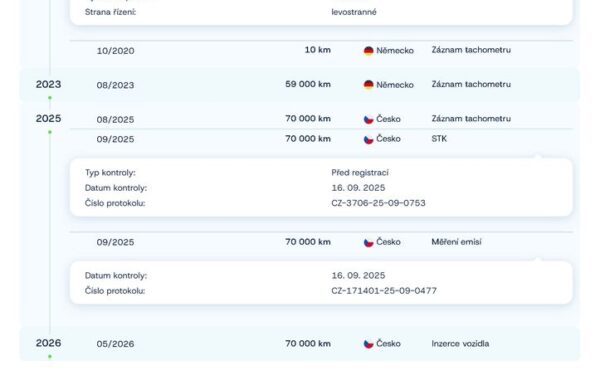Click 70 000 km in the 05/2026 row
The height and width of the screenshot is (390, 600).
pyautogui.click(x=308, y=344)
